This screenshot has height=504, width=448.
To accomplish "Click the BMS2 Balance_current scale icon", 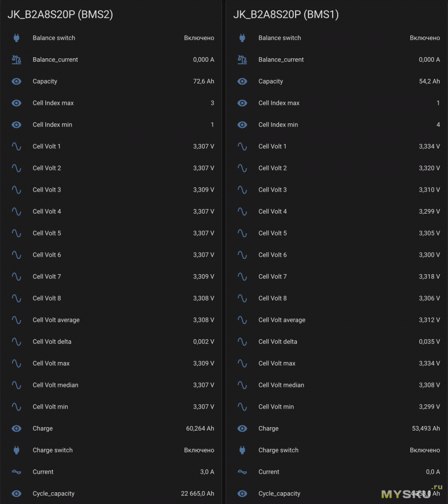I will [x=16, y=59].
